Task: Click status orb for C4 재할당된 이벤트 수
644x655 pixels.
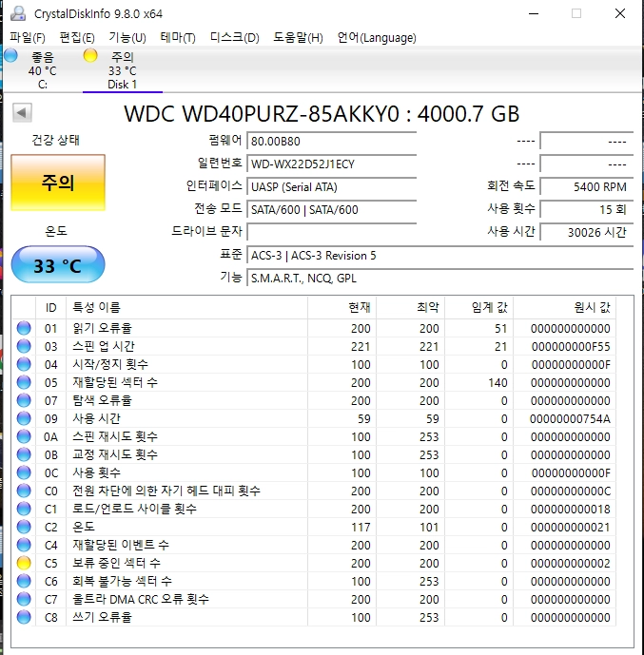Action: point(24,545)
